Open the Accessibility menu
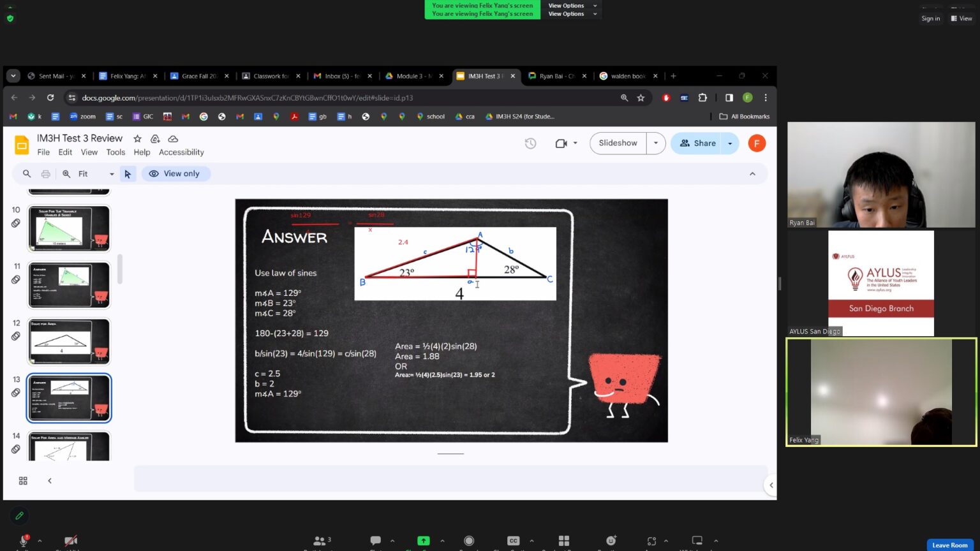Screen dimensions: 980x551 [181, 152]
